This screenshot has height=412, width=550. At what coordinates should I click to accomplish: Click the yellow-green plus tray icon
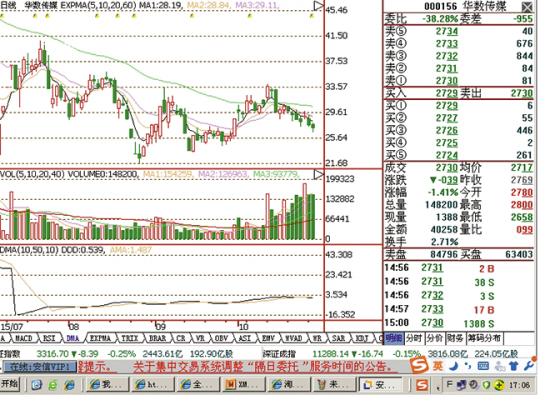pos(499,385)
